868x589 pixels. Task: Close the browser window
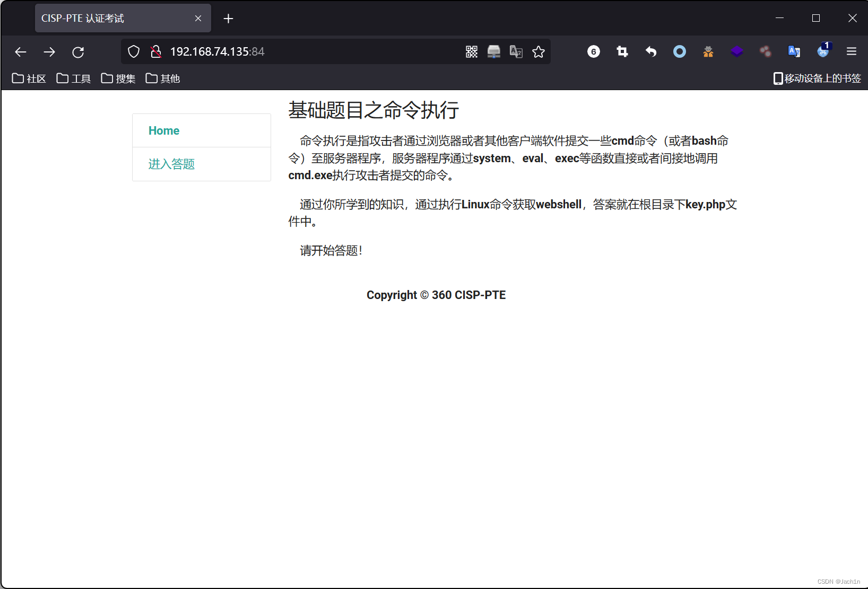(853, 18)
